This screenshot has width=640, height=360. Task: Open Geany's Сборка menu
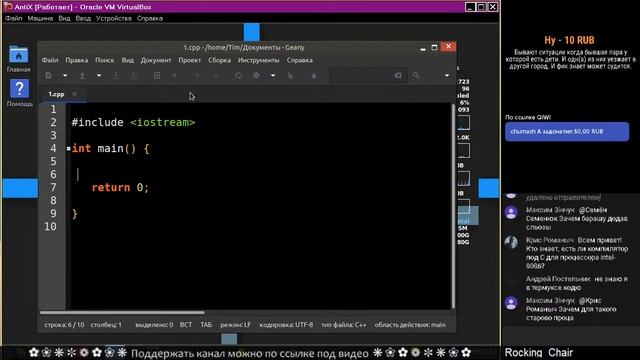219,60
